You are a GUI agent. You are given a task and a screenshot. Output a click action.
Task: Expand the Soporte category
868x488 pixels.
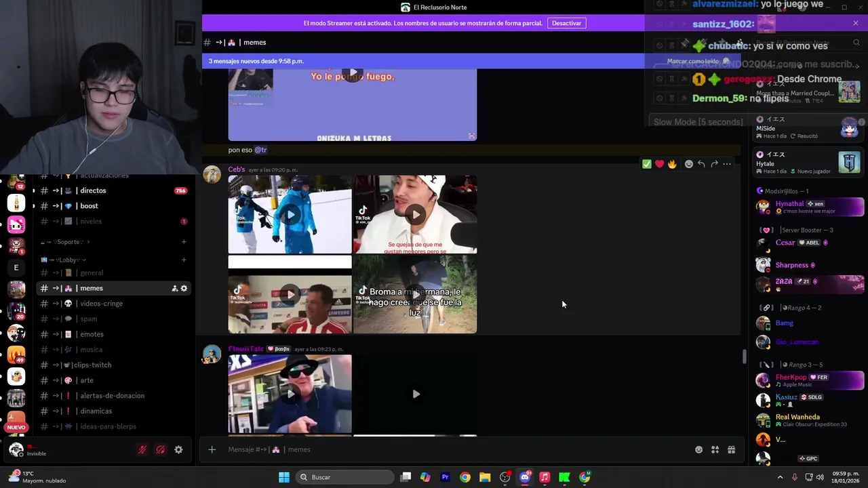[x=65, y=242]
